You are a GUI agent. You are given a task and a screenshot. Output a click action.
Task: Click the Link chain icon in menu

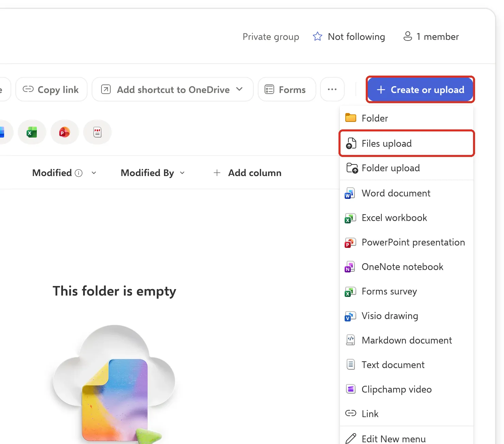click(x=351, y=413)
